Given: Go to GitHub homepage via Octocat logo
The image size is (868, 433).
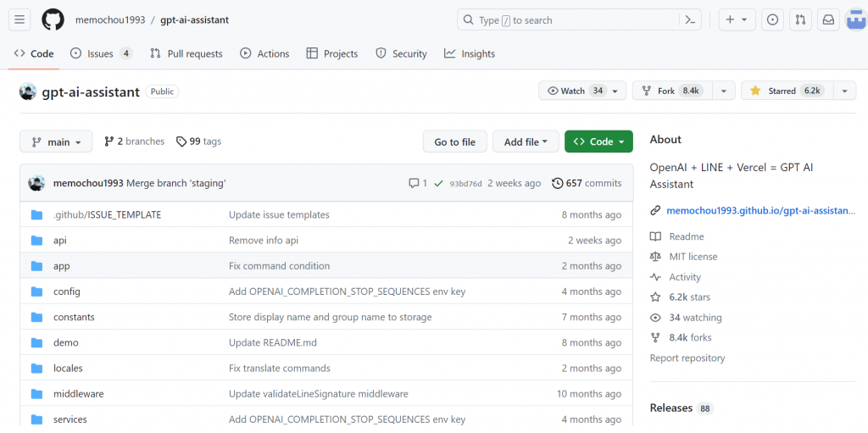Looking at the screenshot, I should (53, 20).
